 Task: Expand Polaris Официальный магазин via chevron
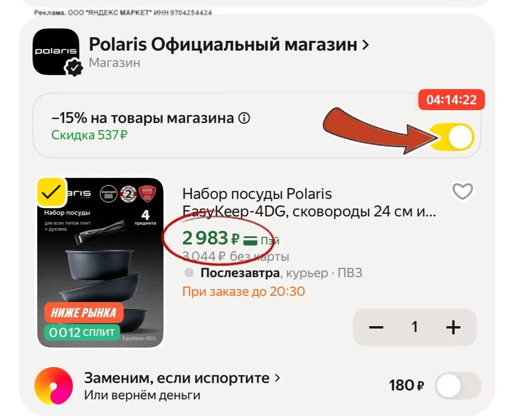click(365, 45)
